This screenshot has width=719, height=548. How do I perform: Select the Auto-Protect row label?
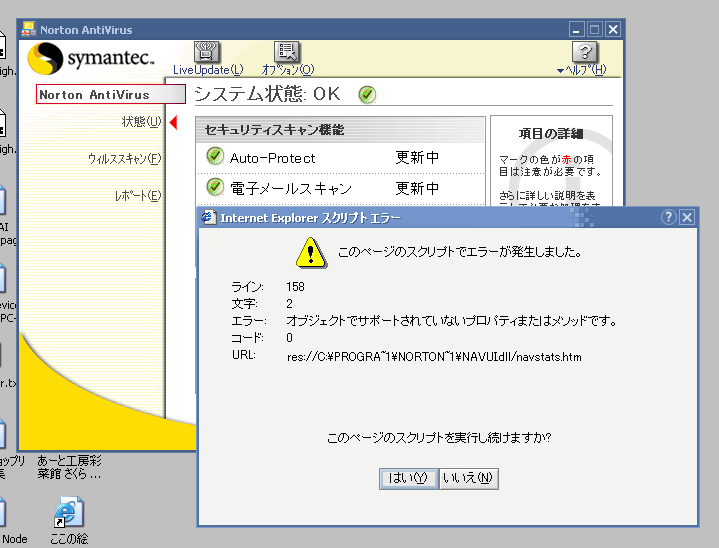pos(272,158)
